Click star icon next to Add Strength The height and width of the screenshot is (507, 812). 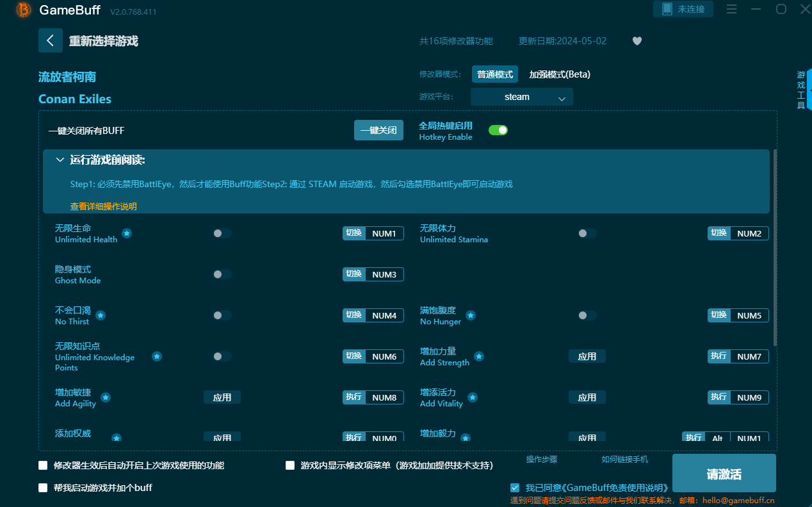pos(479,356)
